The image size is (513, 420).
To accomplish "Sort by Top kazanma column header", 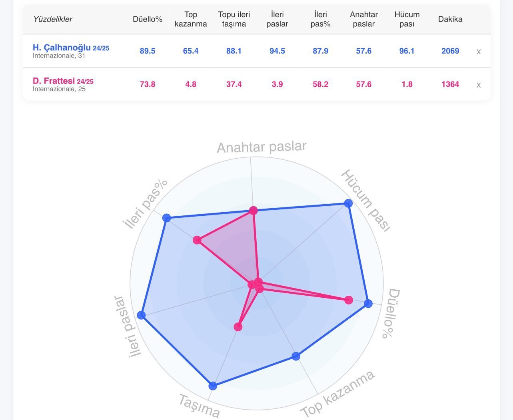I will [x=191, y=19].
